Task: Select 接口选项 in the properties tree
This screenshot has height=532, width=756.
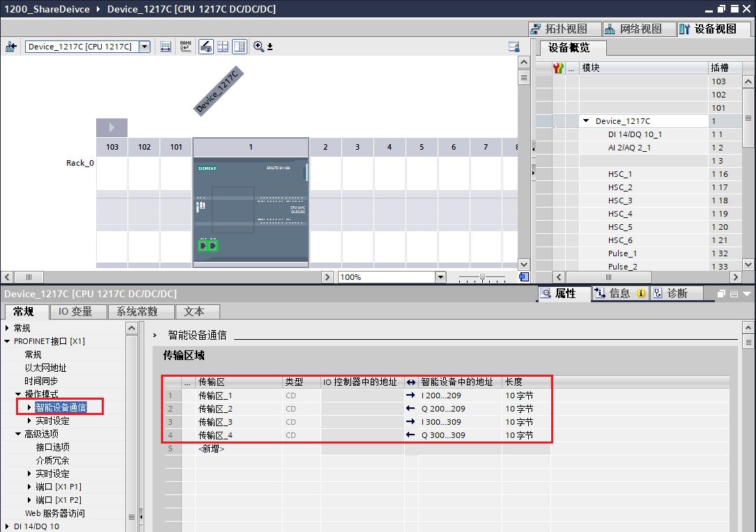Action: 53,447
